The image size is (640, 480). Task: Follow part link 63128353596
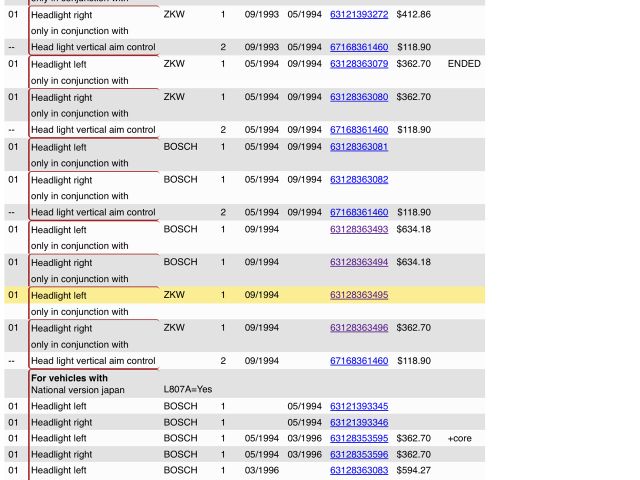pyautogui.click(x=359, y=454)
